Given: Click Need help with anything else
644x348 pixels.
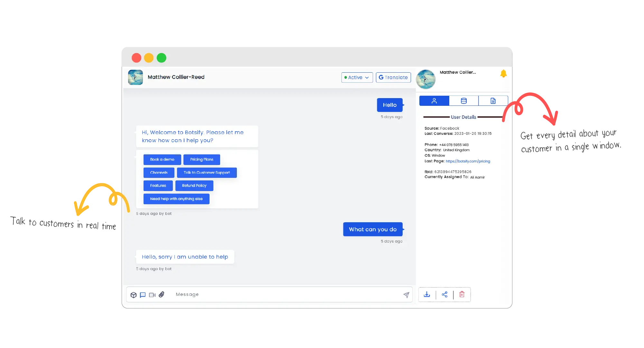Looking at the screenshot, I should (x=176, y=199).
